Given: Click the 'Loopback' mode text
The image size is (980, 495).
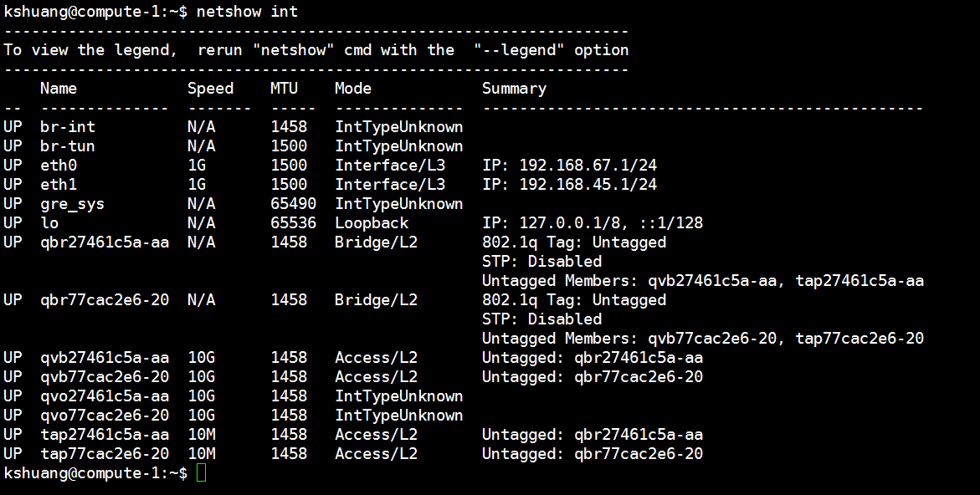Looking at the screenshot, I should (372, 223).
